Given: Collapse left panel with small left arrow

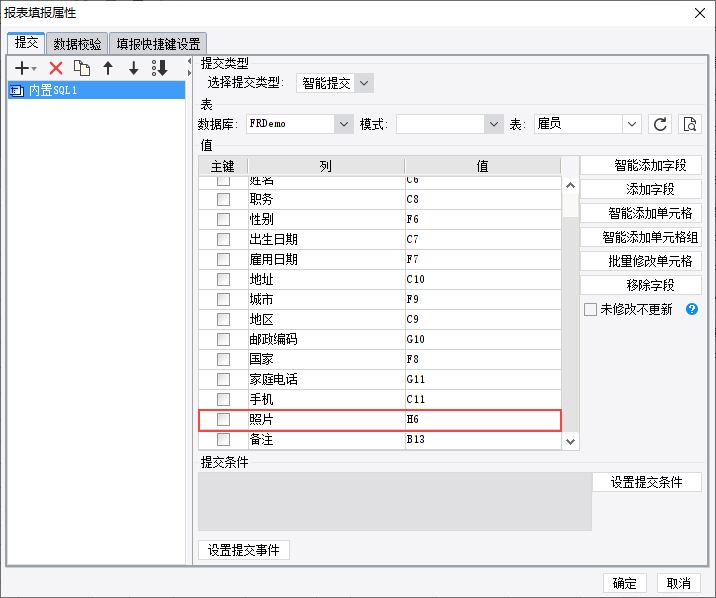Looking at the screenshot, I should click(189, 61).
